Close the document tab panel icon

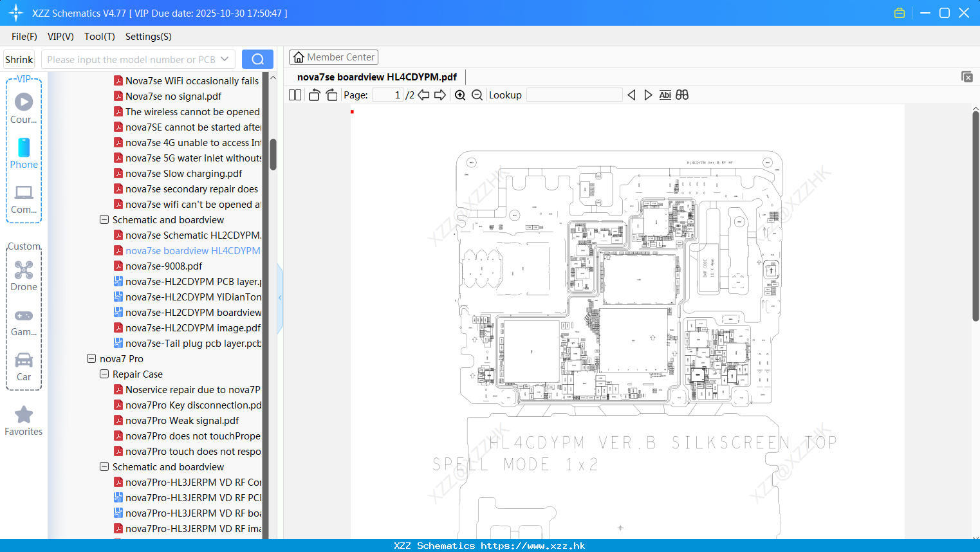point(967,77)
